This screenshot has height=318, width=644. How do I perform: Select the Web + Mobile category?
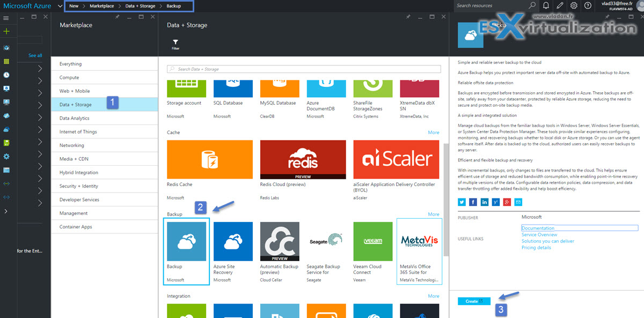(105, 91)
